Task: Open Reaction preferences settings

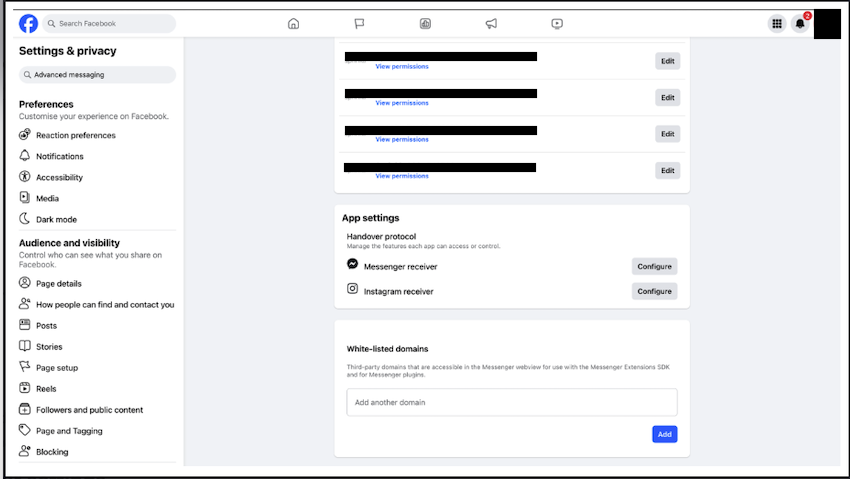Action: [x=75, y=135]
